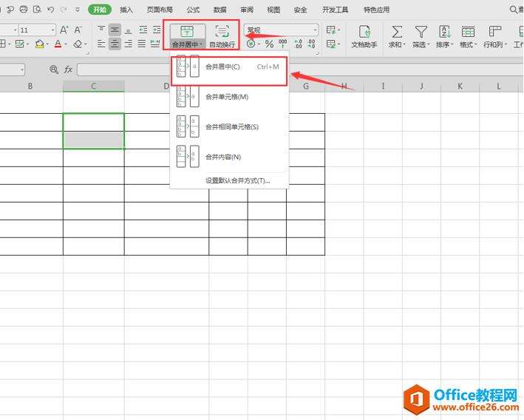Open the cell styles icon below conditional formatting
This screenshot has height=420, width=524.
click(x=332, y=44)
